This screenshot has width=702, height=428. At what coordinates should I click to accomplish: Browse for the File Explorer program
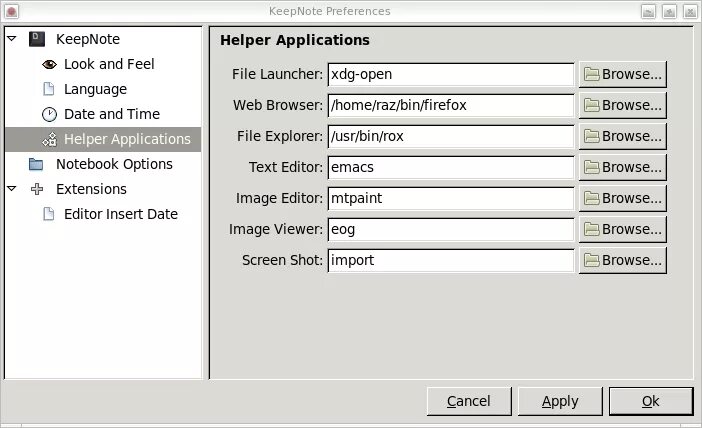coord(623,136)
